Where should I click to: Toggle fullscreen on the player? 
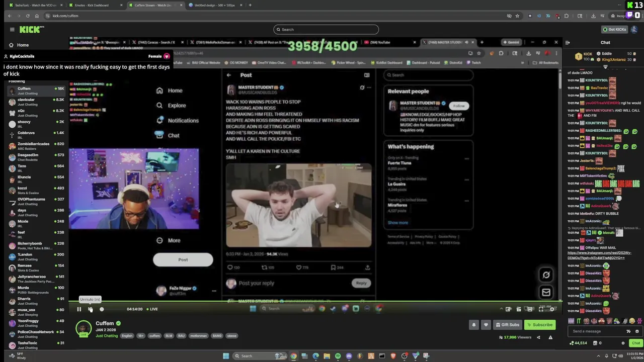[x=541, y=309]
